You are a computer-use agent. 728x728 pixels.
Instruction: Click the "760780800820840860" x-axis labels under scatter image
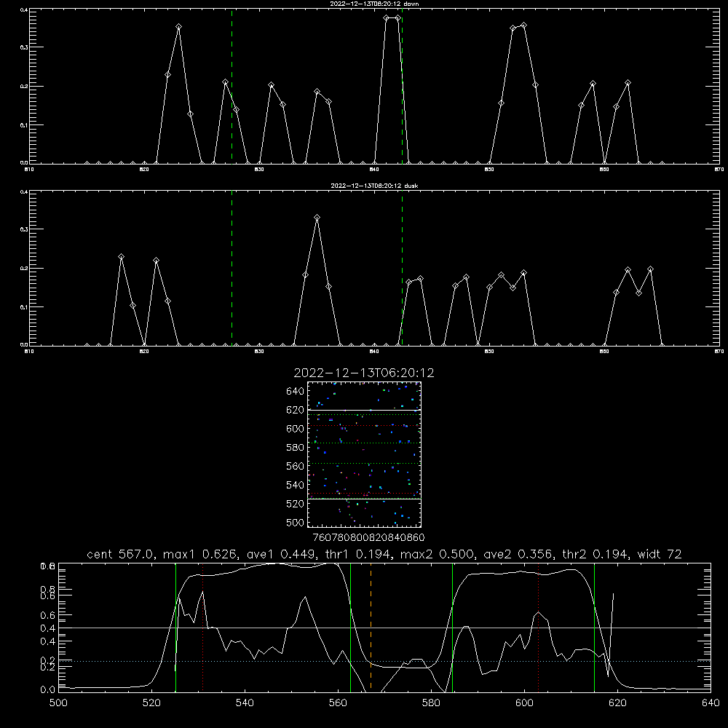(368, 538)
